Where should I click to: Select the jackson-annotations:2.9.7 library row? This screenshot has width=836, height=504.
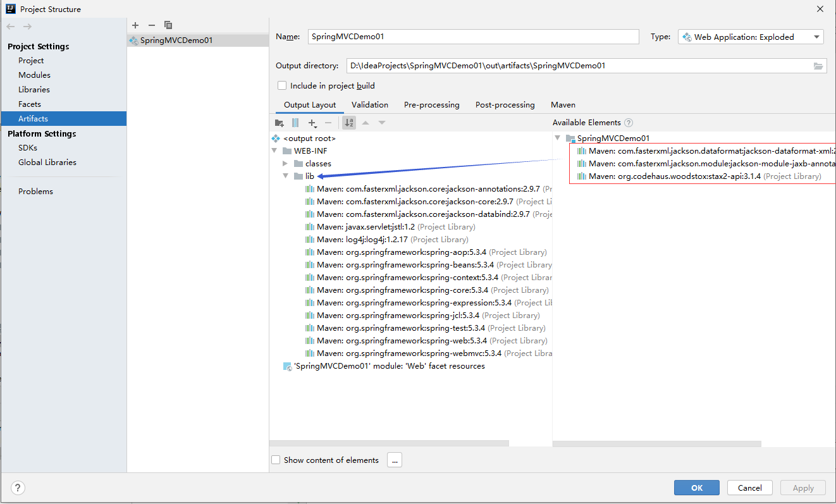[428, 188]
